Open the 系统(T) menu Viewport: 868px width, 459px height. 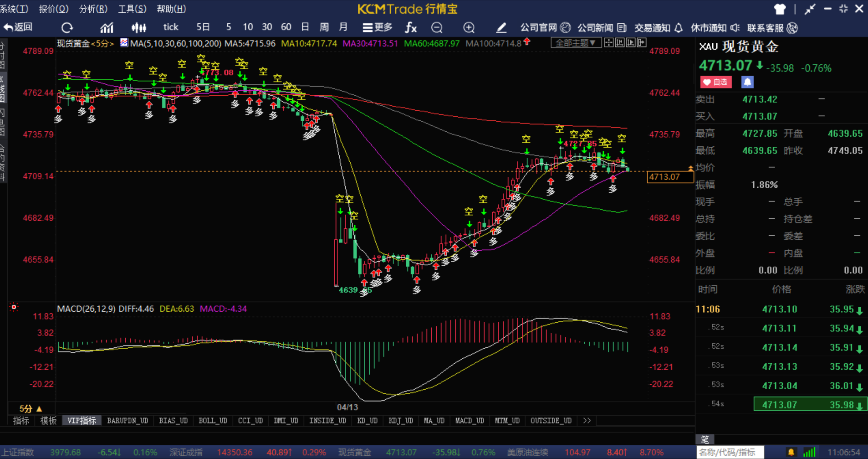14,9
